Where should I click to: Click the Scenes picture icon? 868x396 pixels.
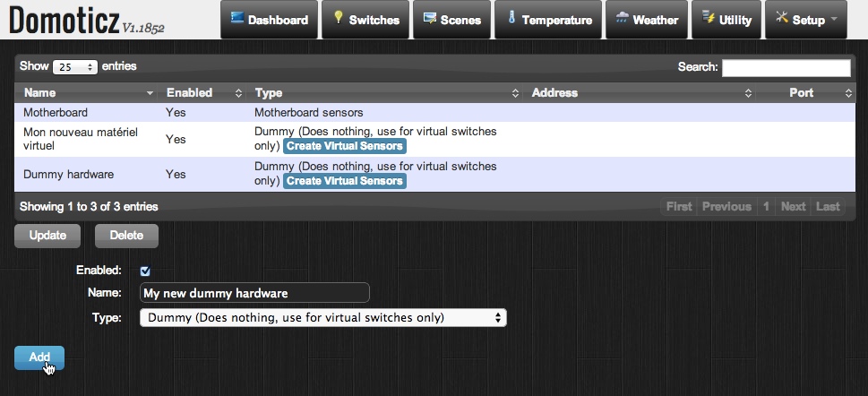click(430, 18)
